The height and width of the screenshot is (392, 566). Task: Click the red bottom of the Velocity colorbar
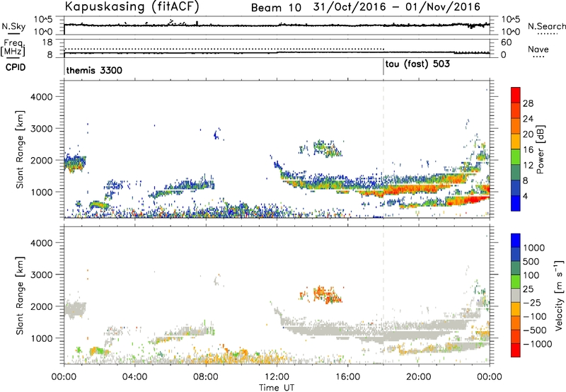(516, 350)
